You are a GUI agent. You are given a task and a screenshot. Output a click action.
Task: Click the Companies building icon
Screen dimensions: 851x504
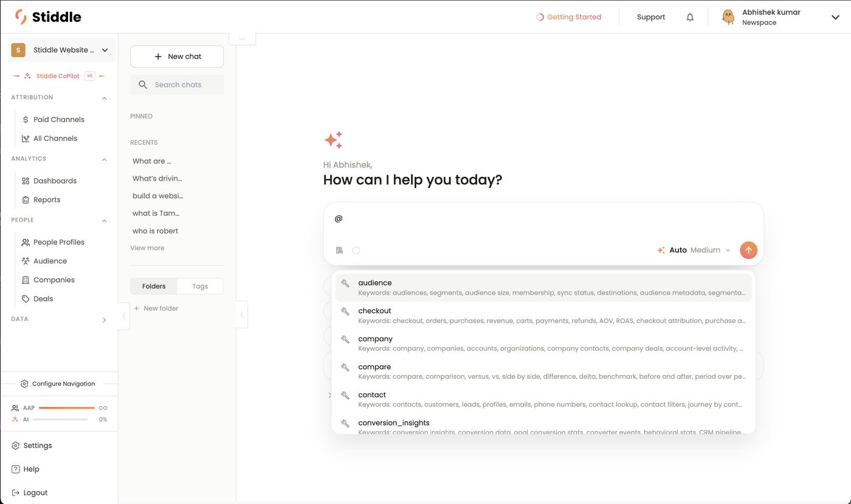pos(26,280)
